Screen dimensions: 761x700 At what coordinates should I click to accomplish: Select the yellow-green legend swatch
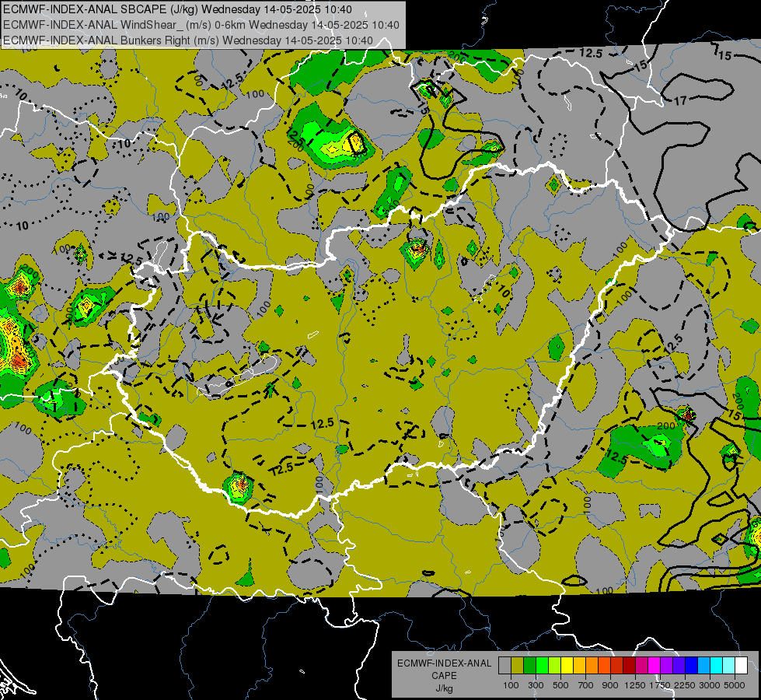click(x=554, y=666)
